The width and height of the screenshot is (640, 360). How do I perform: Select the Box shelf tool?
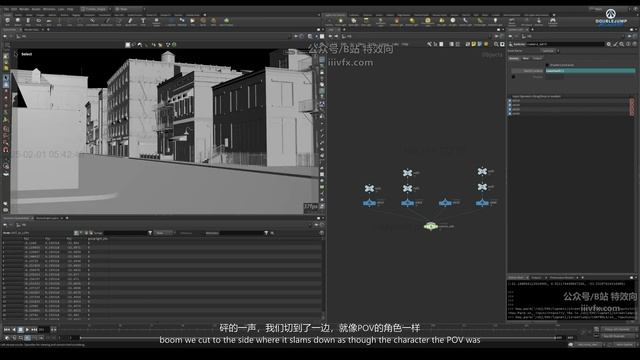7,21
